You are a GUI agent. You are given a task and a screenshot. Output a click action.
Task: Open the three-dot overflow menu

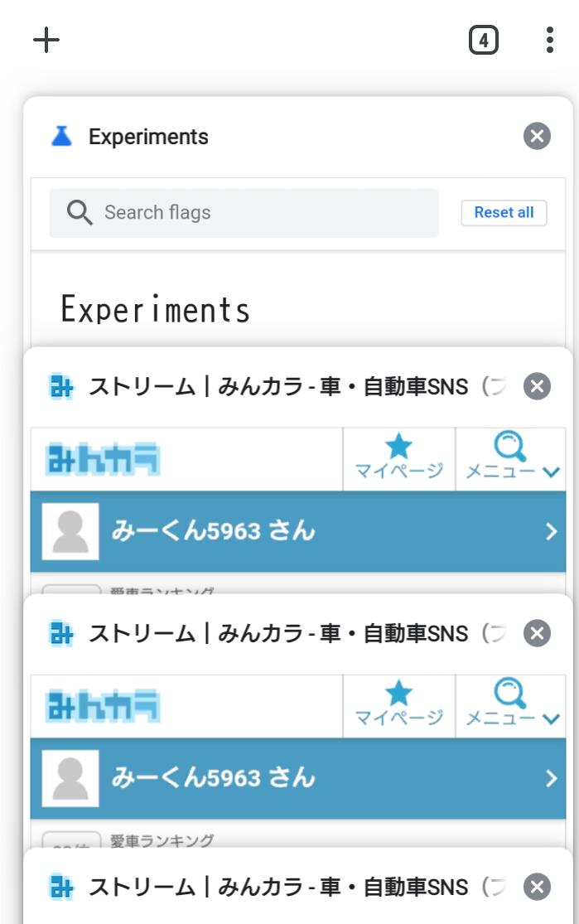pyautogui.click(x=549, y=40)
